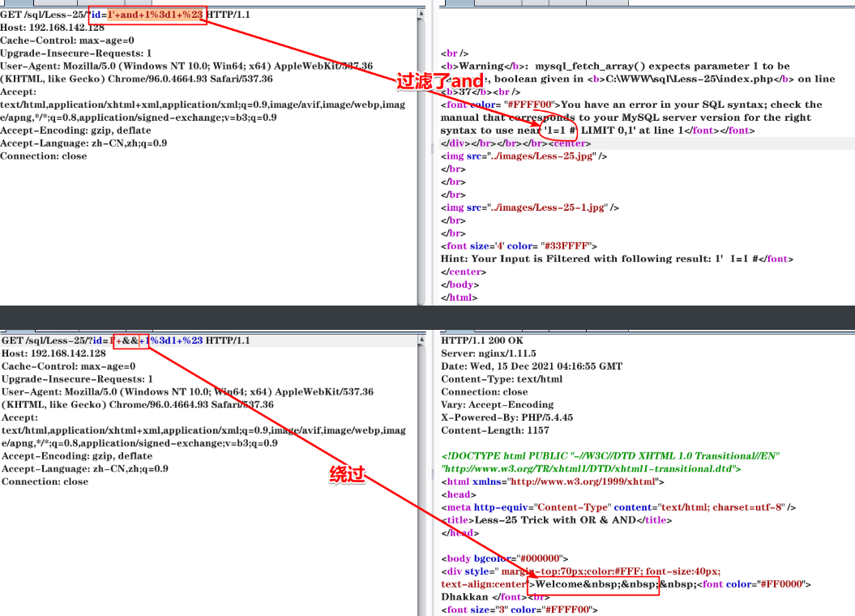Click the top request pane scroll-up arrow
Viewport: 855px width, 616px height.
(x=421, y=14)
